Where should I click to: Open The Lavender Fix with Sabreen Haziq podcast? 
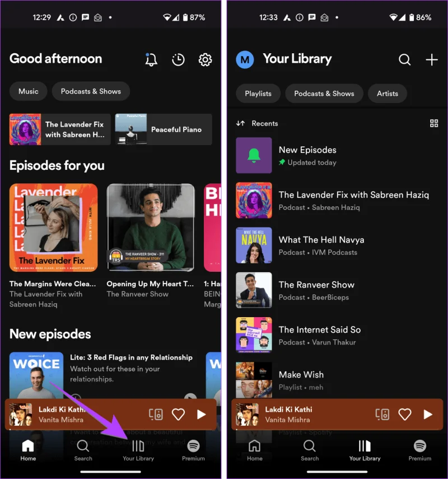point(337,200)
